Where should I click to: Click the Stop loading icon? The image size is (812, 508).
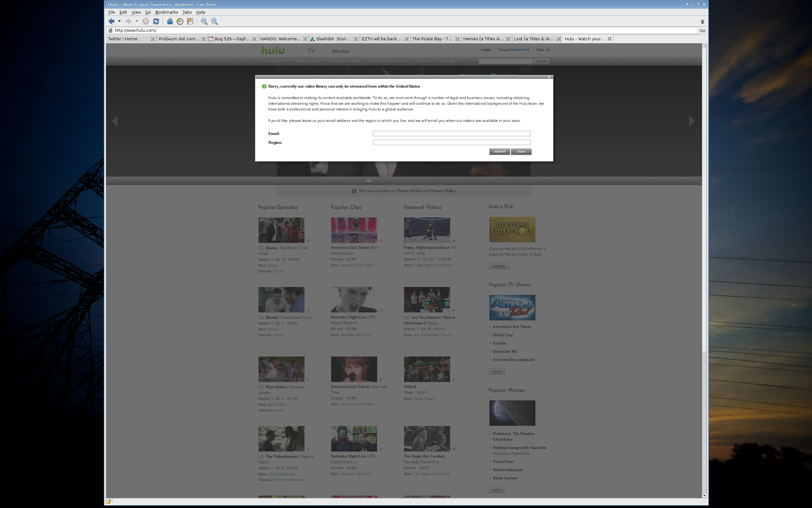click(x=146, y=21)
